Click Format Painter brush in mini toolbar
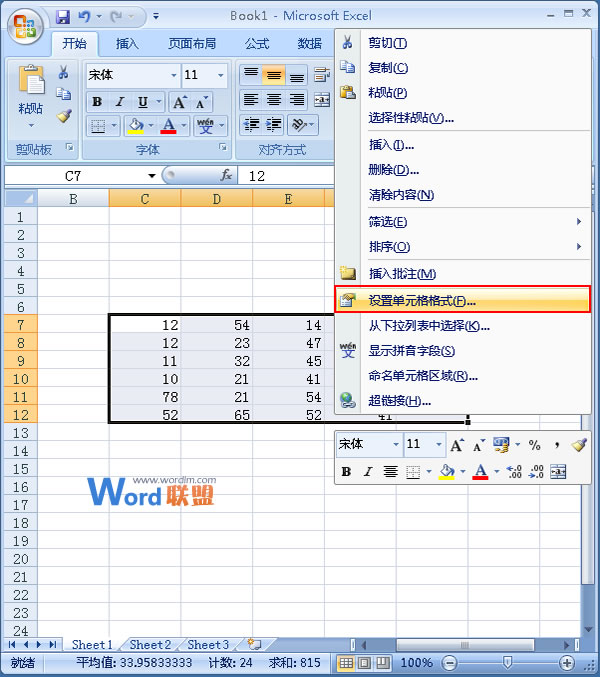The image size is (600, 677). click(x=578, y=445)
